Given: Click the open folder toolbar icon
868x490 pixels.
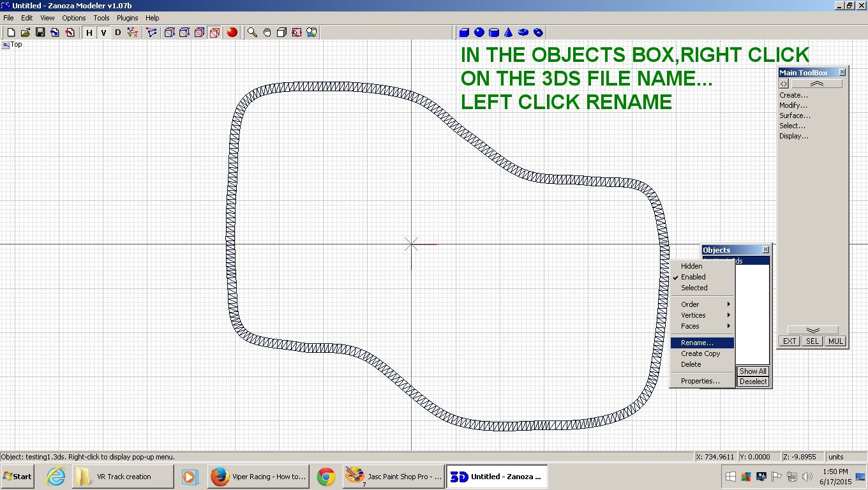Looking at the screenshot, I should (x=26, y=33).
